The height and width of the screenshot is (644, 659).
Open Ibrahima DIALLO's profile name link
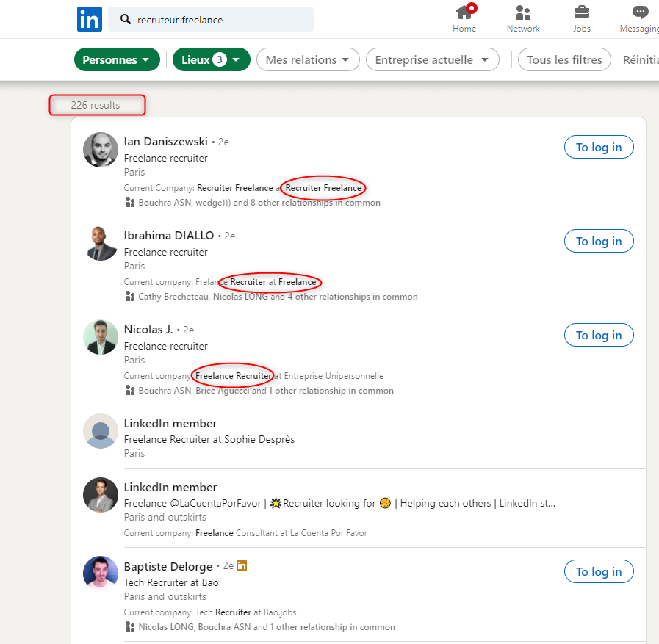point(169,236)
